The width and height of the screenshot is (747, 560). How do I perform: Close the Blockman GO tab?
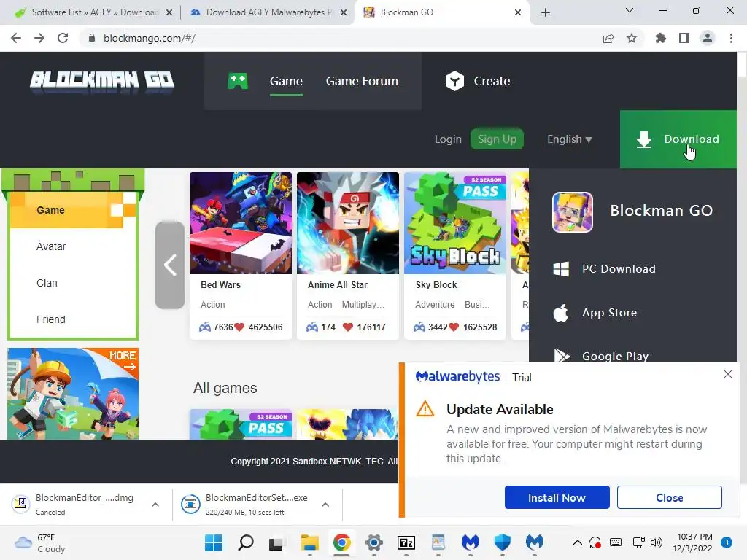coord(518,12)
